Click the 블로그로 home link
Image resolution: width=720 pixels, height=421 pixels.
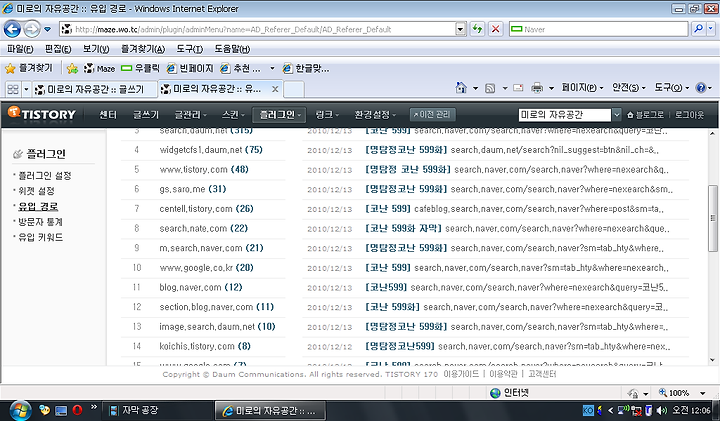(645, 115)
